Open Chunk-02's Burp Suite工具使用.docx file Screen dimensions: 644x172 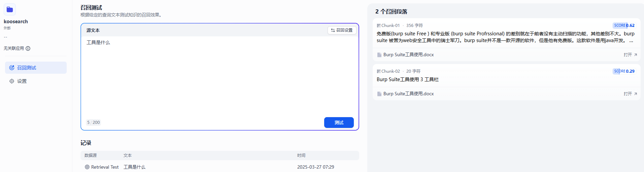408,94
